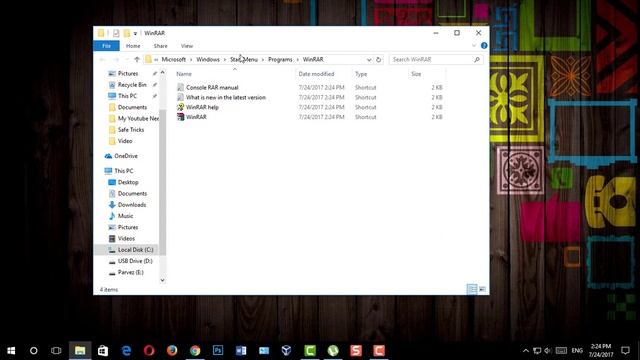Go forward with the forward arrow
The height and width of the screenshot is (360, 640).
116,60
